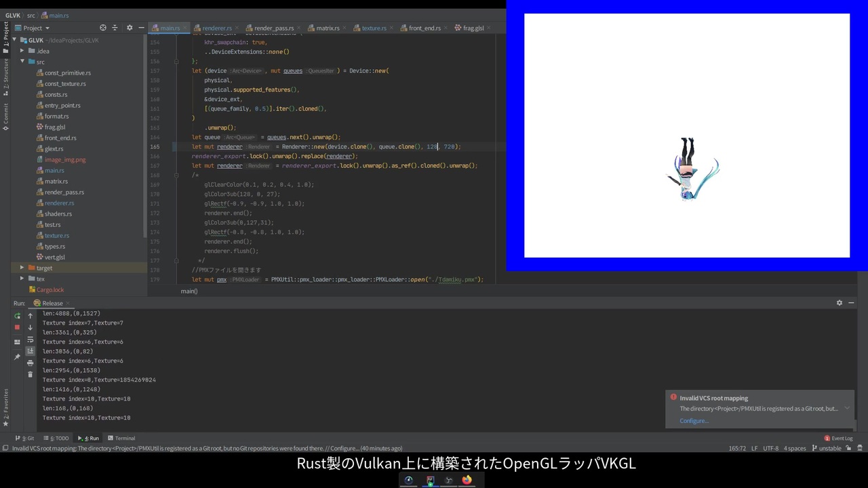868x488 pixels.
Task: Click Firefox icon in the taskbar
Action: pyautogui.click(x=467, y=480)
